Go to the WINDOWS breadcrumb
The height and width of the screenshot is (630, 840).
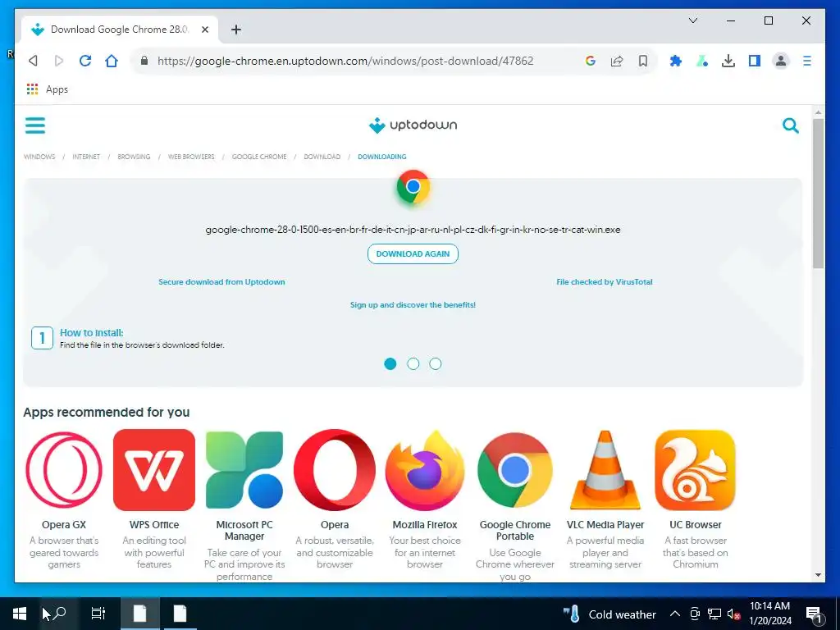point(39,157)
